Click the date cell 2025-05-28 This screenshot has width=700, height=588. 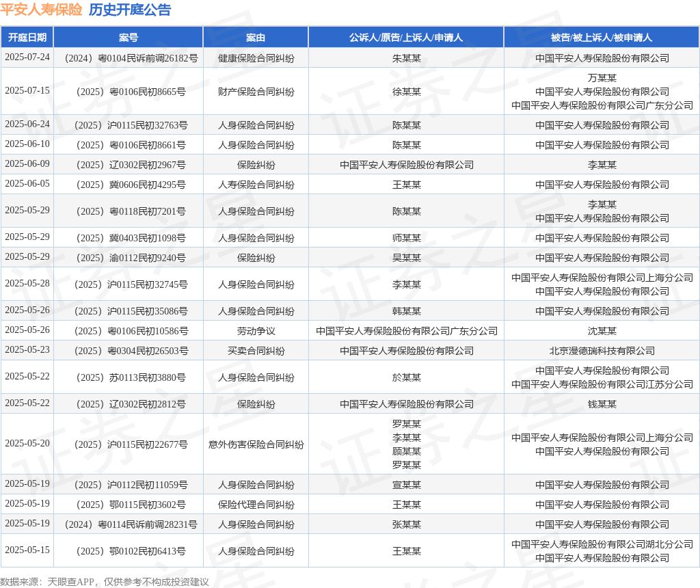[x=27, y=284]
